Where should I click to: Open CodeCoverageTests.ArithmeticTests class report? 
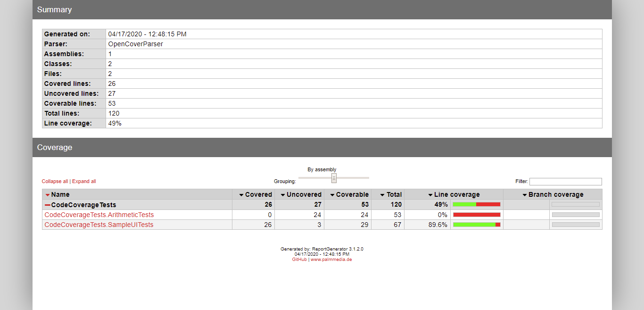click(99, 215)
